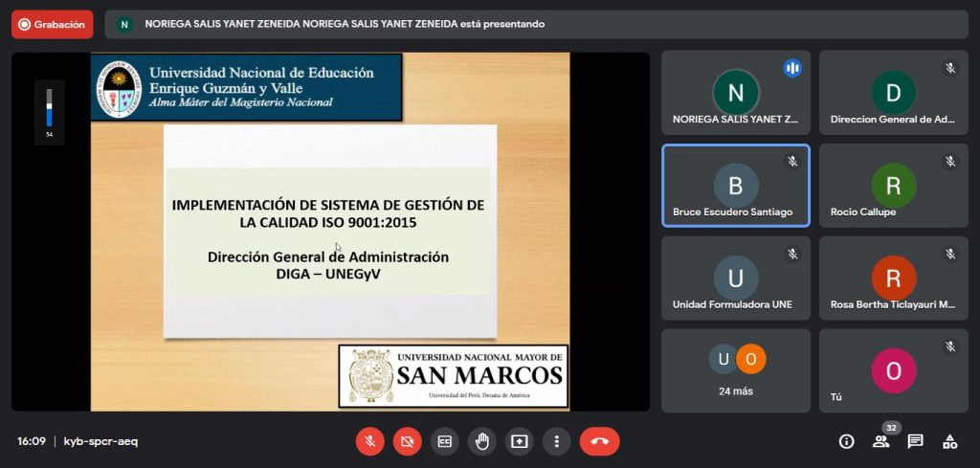Open the activities panel
The image size is (980, 468).
tap(949, 442)
